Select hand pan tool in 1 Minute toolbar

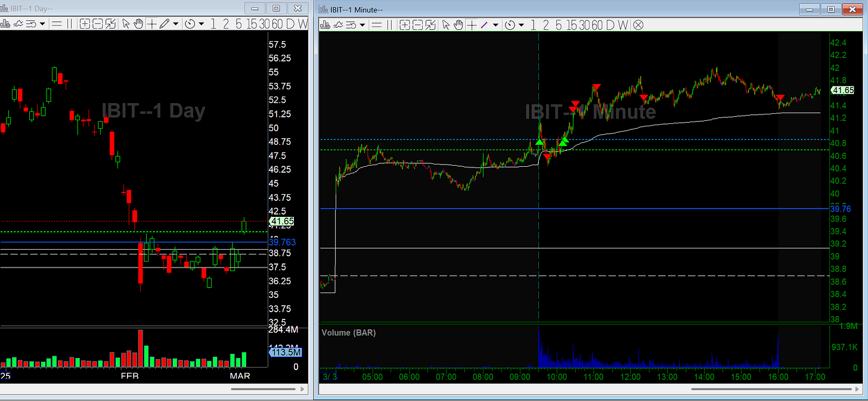[458, 24]
